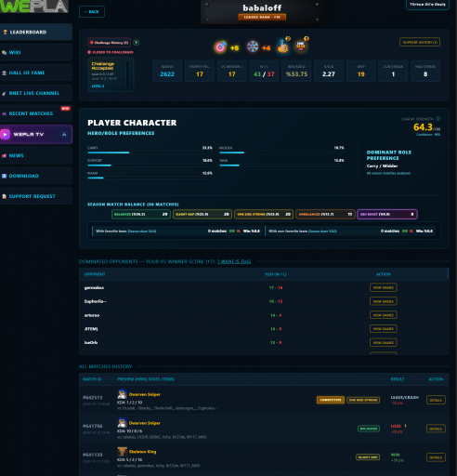Image resolution: width=457 pixels, height=476 pixels.
Task: Open the News section
Action: [36, 155]
